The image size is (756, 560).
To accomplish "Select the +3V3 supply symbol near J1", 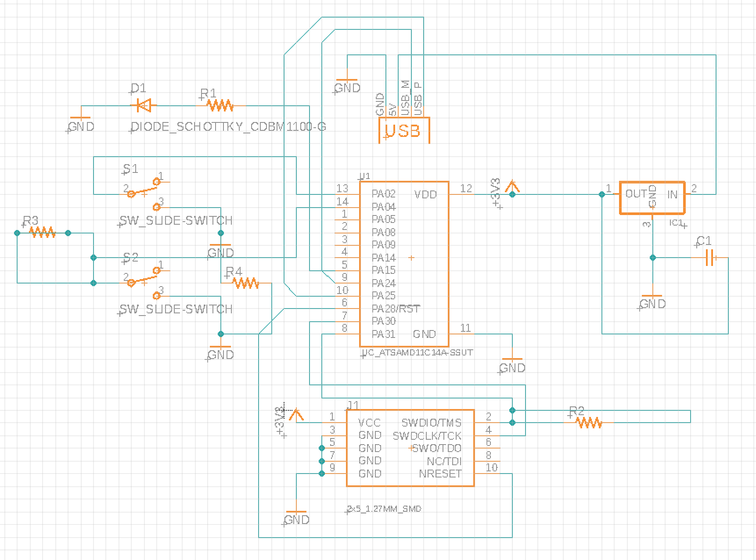I will pos(296,416).
